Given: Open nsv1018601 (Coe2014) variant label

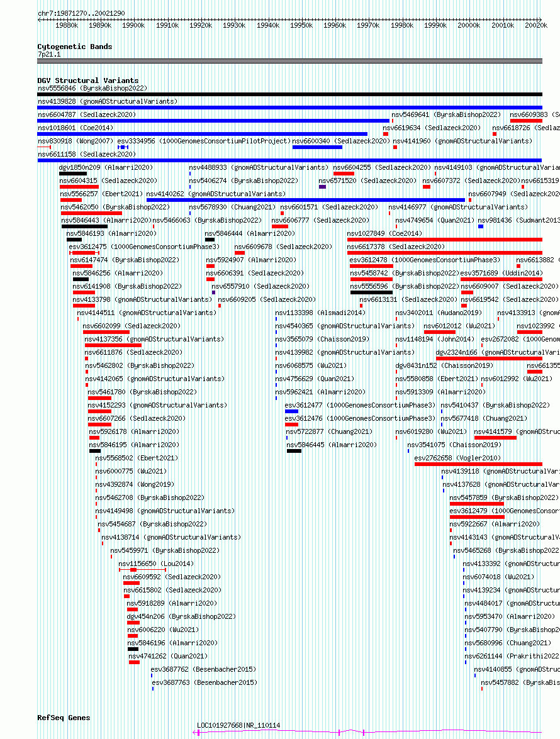Looking at the screenshot, I should 76,128.
